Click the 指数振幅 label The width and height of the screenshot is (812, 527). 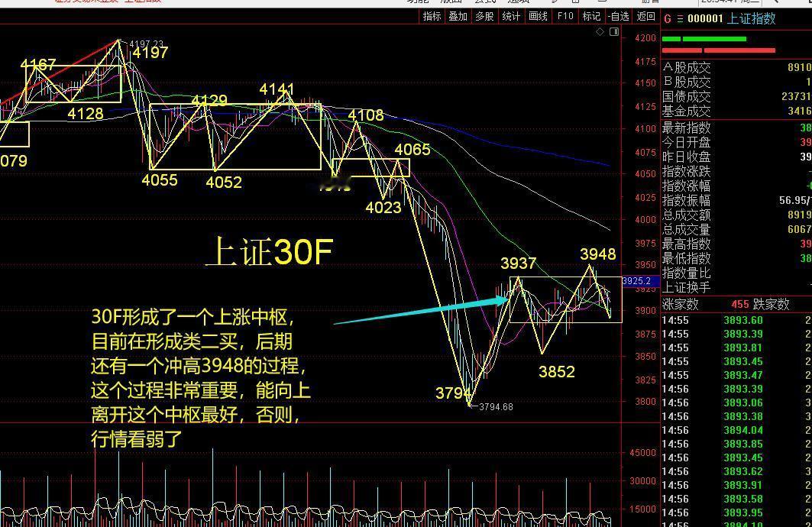click(687, 200)
